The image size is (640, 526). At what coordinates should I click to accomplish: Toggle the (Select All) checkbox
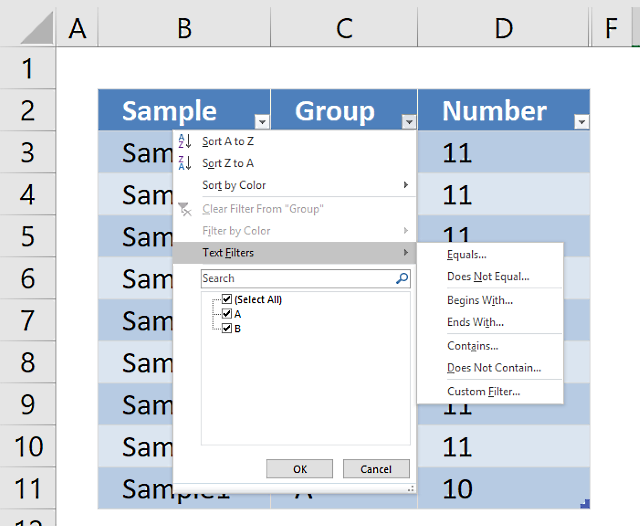coord(227,300)
